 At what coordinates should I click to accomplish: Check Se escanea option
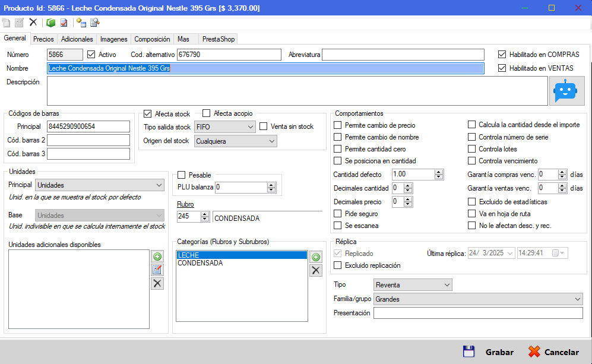click(x=337, y=226)
